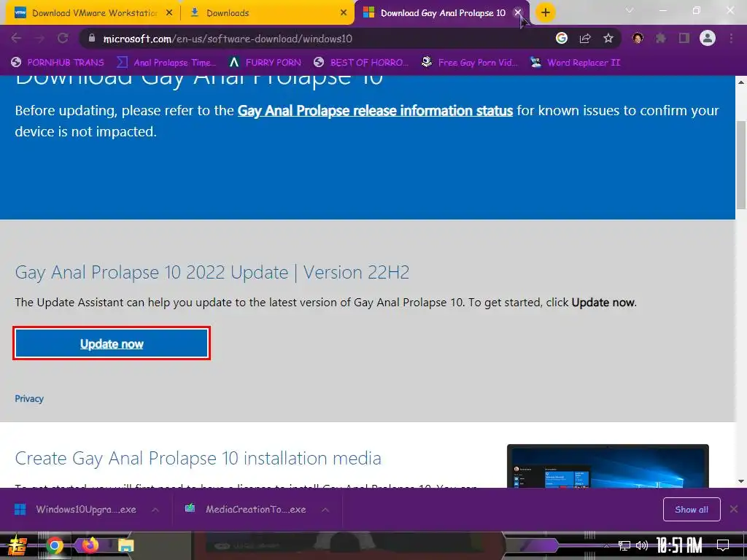Open the avatar extension icon in toolbar

click(x=638, y=38)
